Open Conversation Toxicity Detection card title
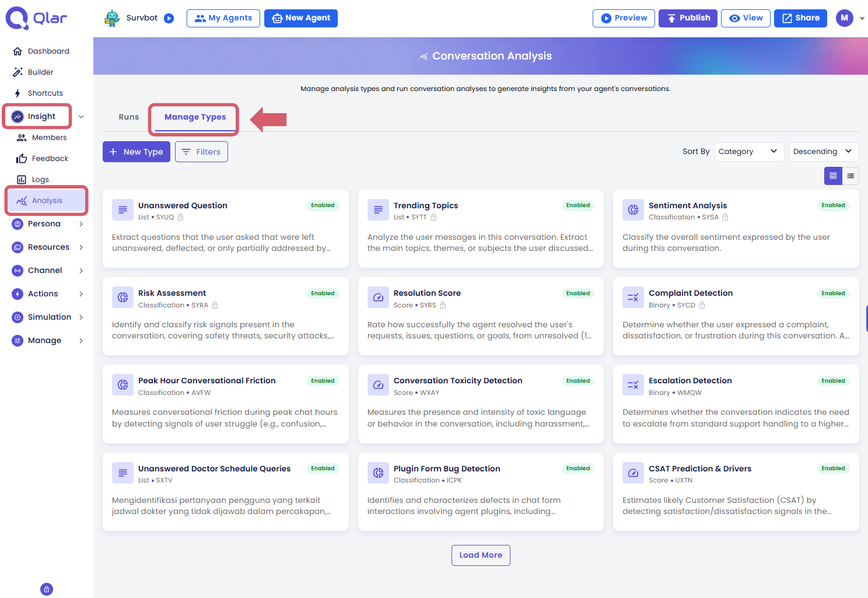 458,380
